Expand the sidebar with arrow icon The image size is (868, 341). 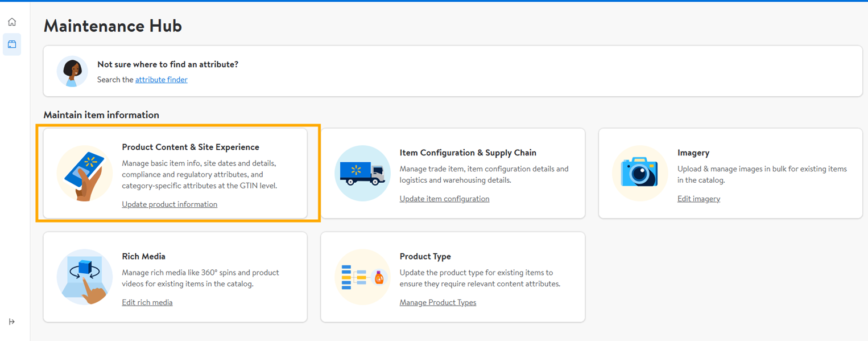12,322
